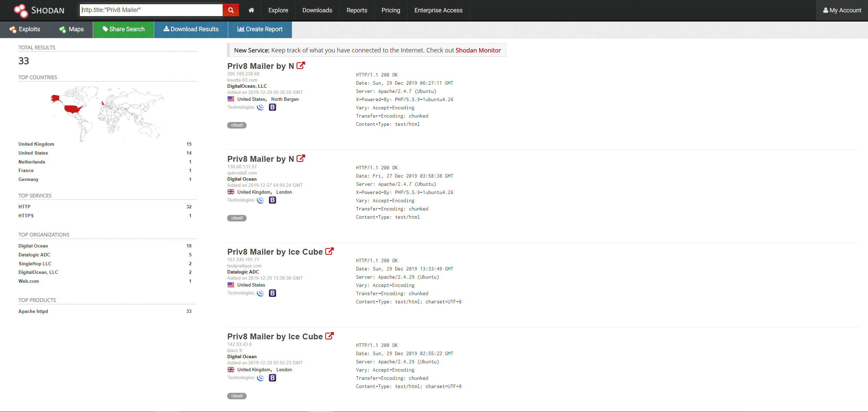Click IP address 206.189.238.69
The width and height of the screenshot is (868, 412).
click(x=243, y=74)
